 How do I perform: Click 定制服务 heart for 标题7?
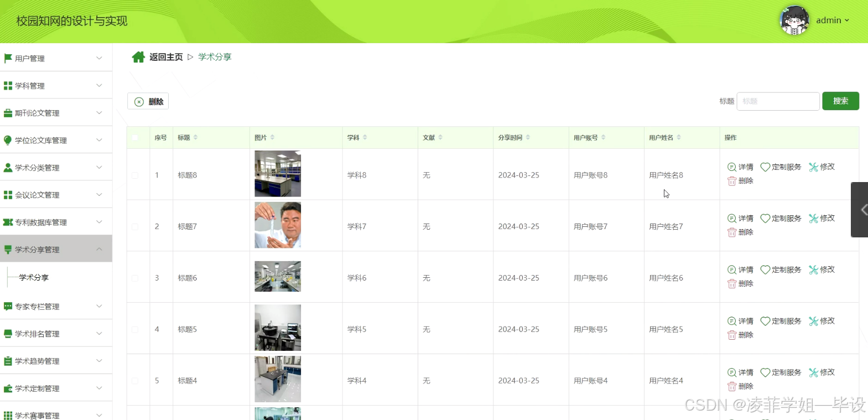765,219
